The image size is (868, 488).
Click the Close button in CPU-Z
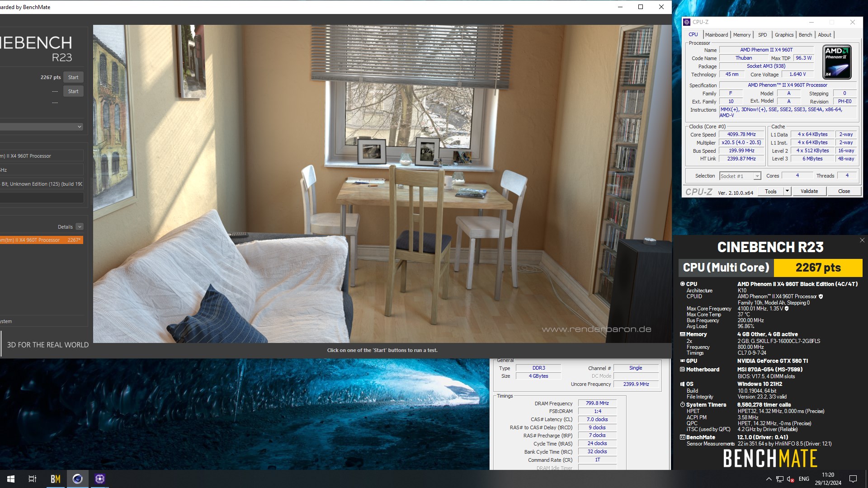(844, 191)
